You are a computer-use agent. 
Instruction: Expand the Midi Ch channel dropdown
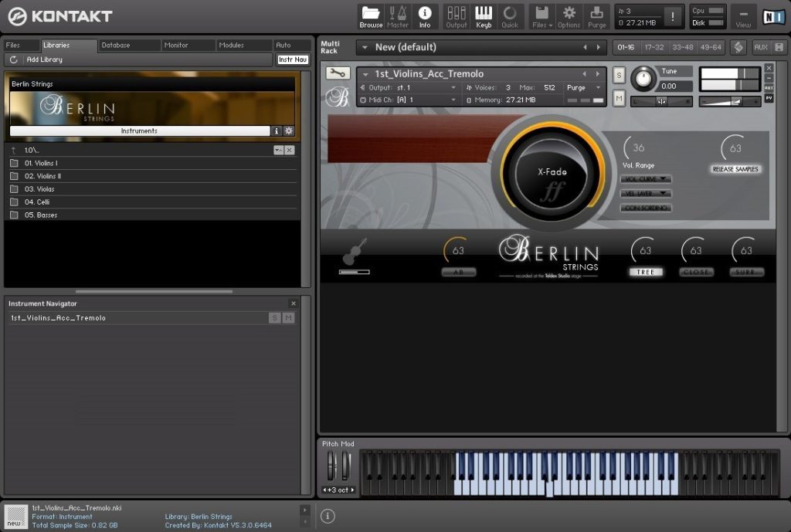[x=453, y=100]
